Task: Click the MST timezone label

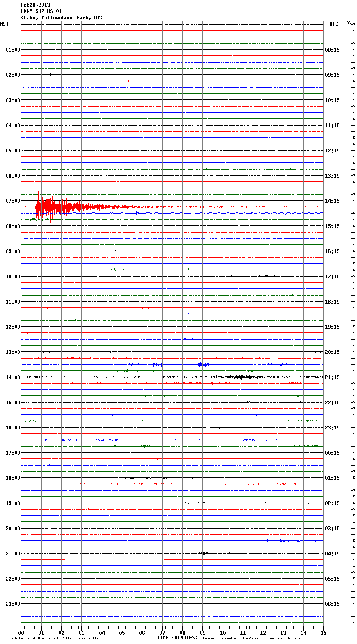Action: coord(4,24)
